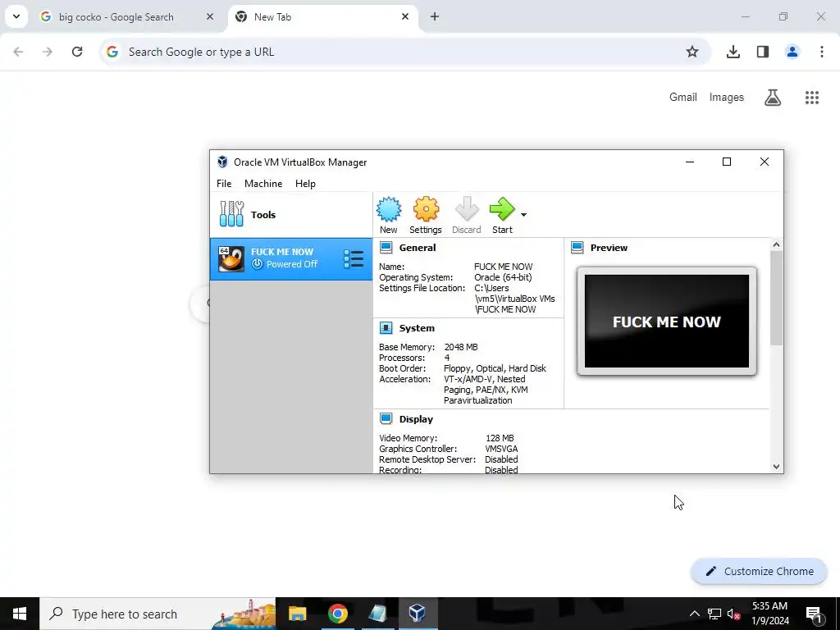Open the notification center icon
This screenshot has height=630, width=840.
[815, 614]
